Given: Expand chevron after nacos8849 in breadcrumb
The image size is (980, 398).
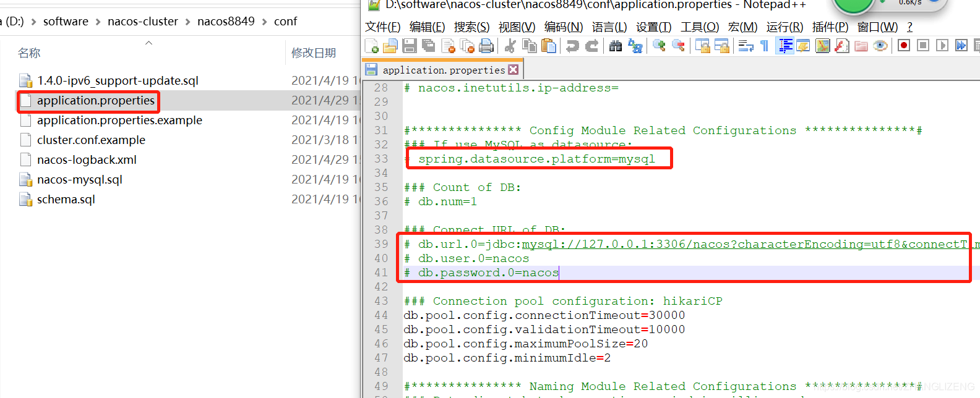Looking at the screenshot, I should pyautogui.click(x=264, y=22).
